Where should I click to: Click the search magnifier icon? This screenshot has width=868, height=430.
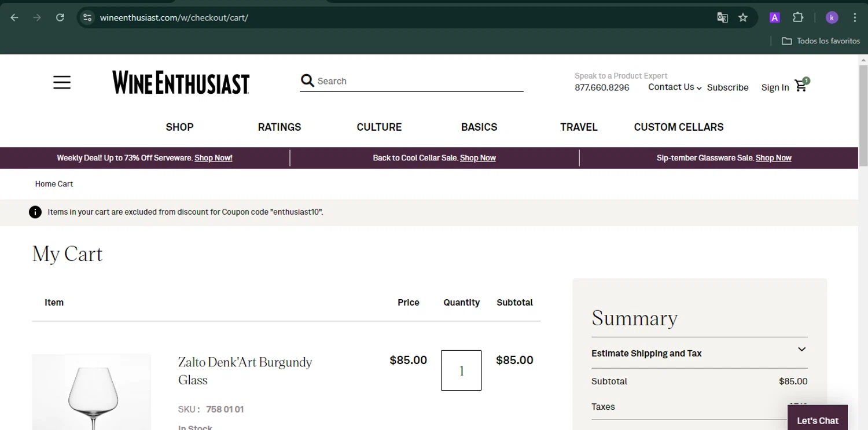(307, 81)
